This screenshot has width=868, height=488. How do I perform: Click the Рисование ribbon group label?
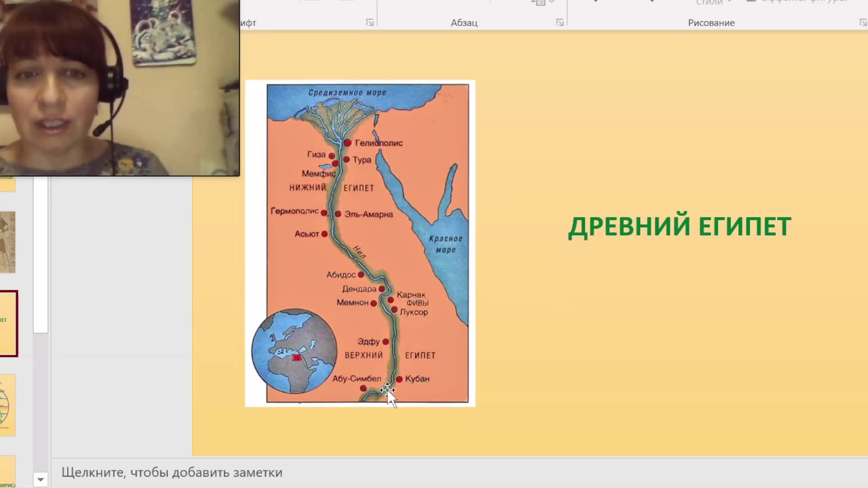711,23
